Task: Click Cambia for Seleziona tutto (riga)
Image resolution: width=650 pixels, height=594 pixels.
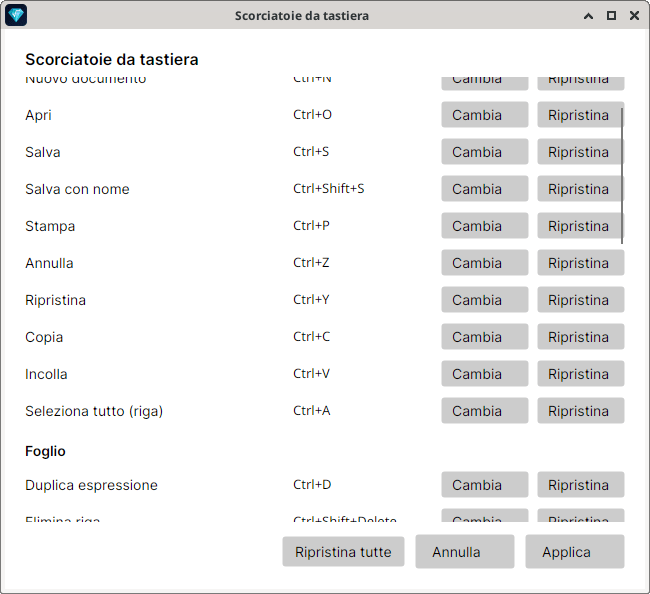Action: click(485, 411)
